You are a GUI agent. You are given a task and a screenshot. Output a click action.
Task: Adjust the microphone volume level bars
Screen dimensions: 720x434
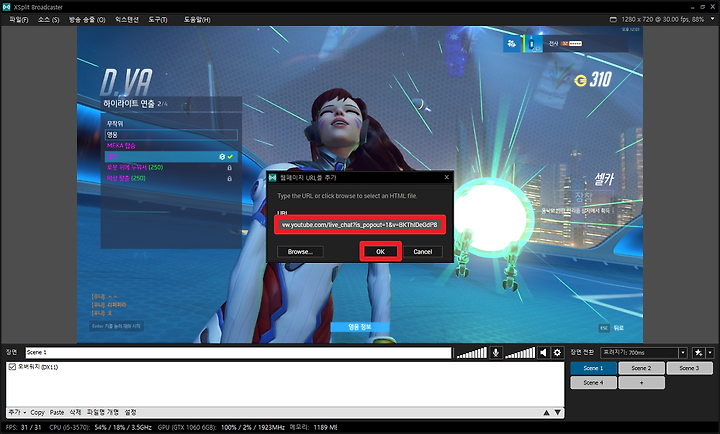[472, 353]
